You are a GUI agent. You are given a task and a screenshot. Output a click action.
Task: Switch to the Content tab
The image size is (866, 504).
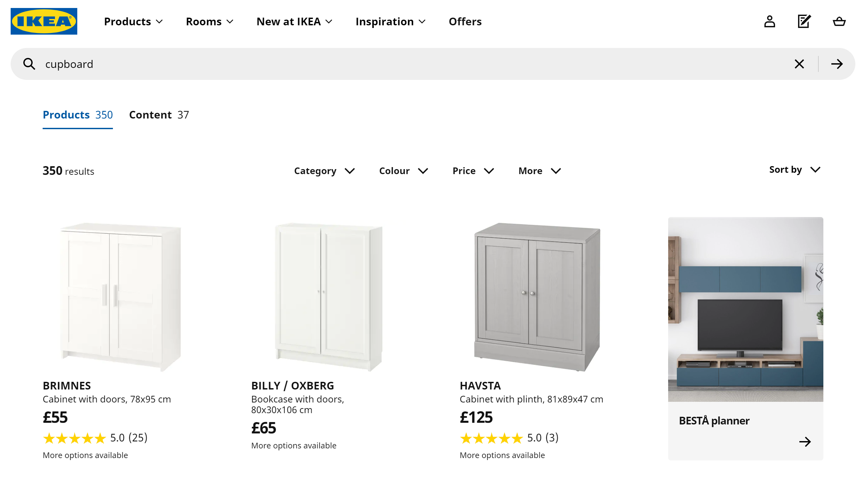click(159, 115)
